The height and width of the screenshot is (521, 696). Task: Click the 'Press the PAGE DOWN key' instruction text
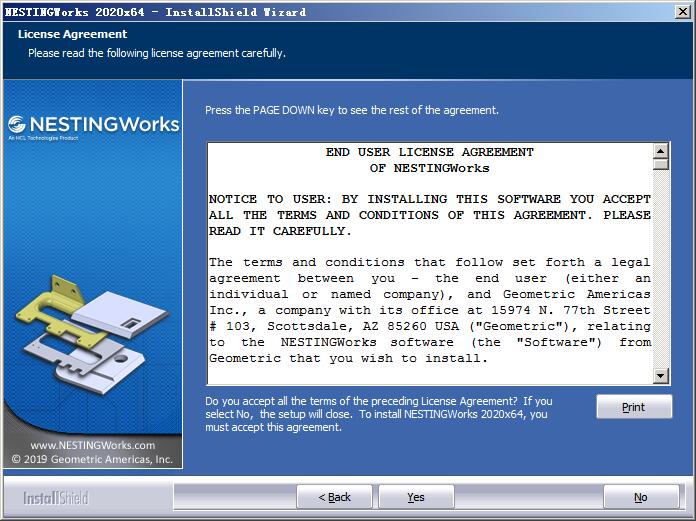click(352, 110)
